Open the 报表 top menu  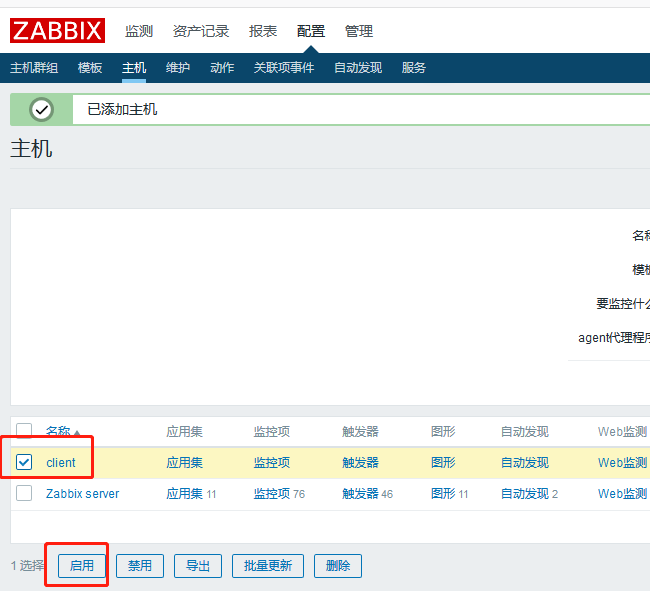[x=263, y=31]
